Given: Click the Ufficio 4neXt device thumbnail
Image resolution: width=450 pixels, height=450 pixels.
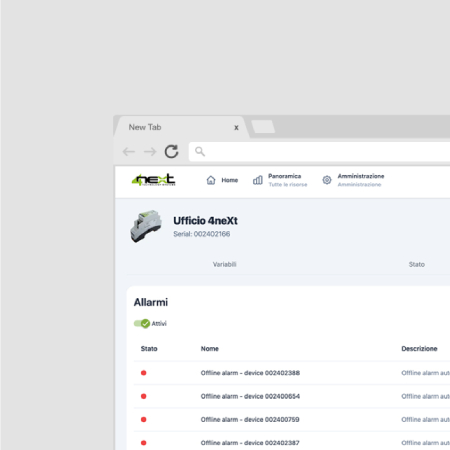Looking at the screenshot, I should (x=146, y=226).
